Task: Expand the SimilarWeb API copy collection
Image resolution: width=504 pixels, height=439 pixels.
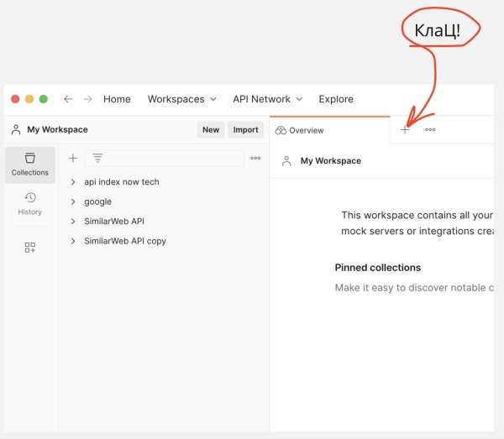Action: (x=73, y=242)
